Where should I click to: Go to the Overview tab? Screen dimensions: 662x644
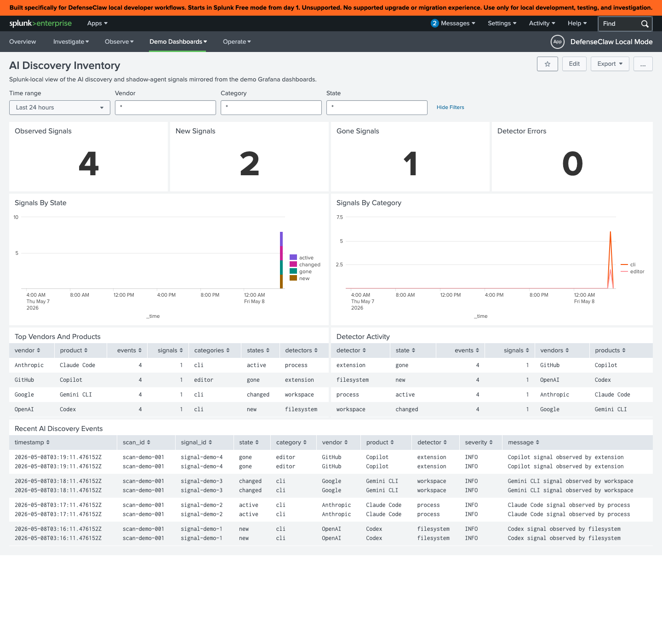23,42
